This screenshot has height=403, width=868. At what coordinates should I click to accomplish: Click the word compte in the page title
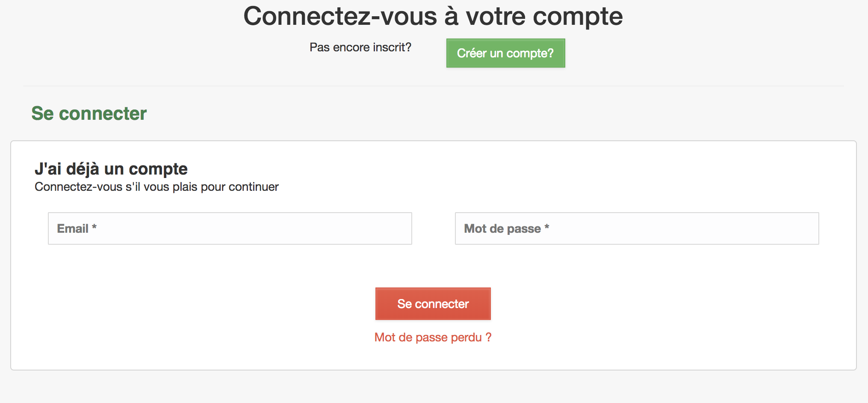click(577, 17)
